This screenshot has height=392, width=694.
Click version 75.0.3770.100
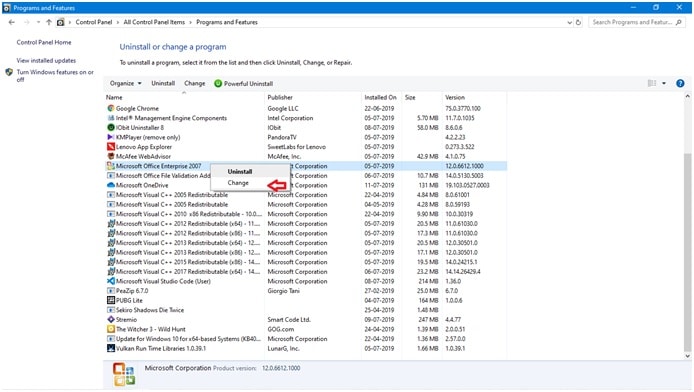point(463,108)
